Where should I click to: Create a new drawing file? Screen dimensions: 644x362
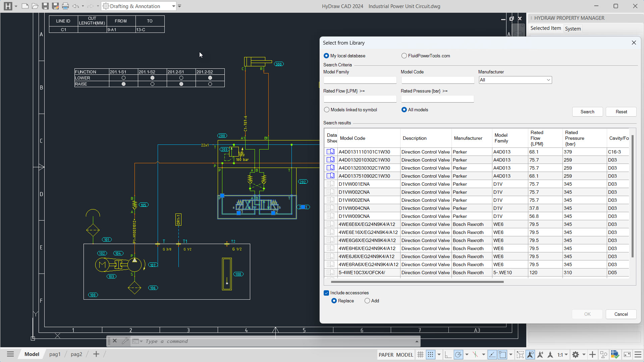click(25, 6)
